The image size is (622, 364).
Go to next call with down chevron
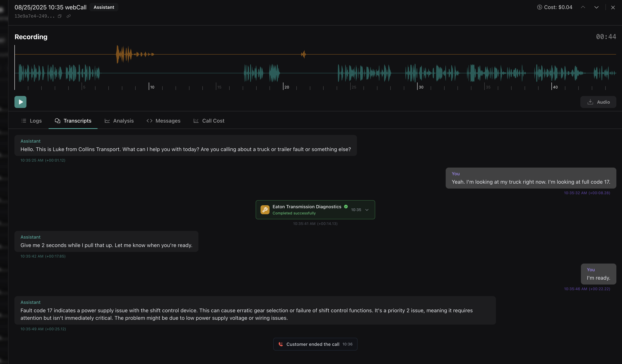[x=596, y=7]
